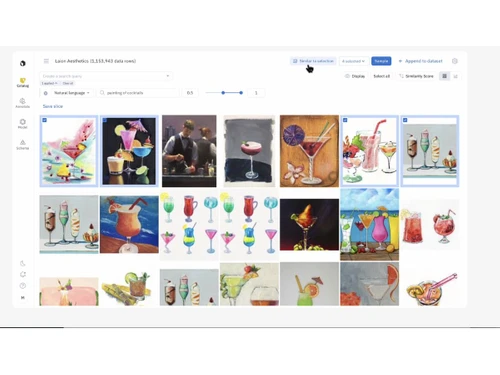Toggle dark mode moon icon
Image resolution: width=500 pixels, height=375 pixels.
(x=23, y=264)
